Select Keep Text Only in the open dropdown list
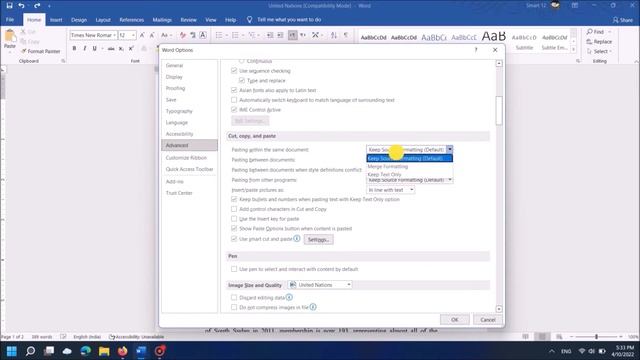 tap(409, 174)
